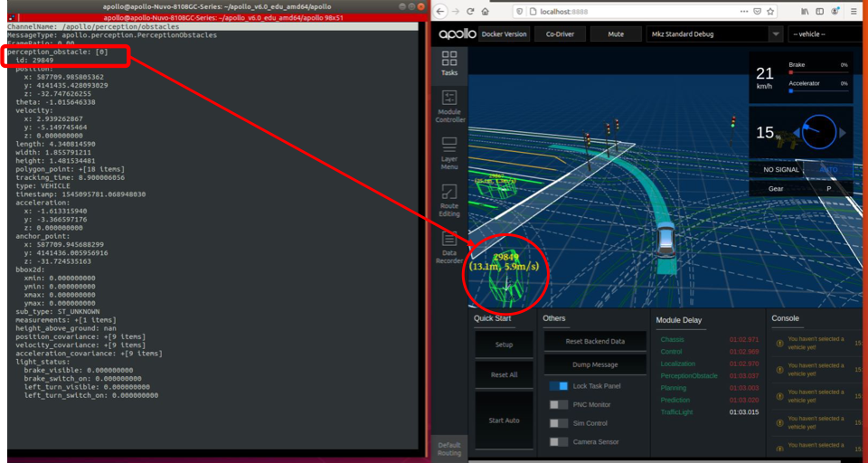Click the Brake percentage bar
This screenshot has width=868, height=463.
click(x=818, y=72)
